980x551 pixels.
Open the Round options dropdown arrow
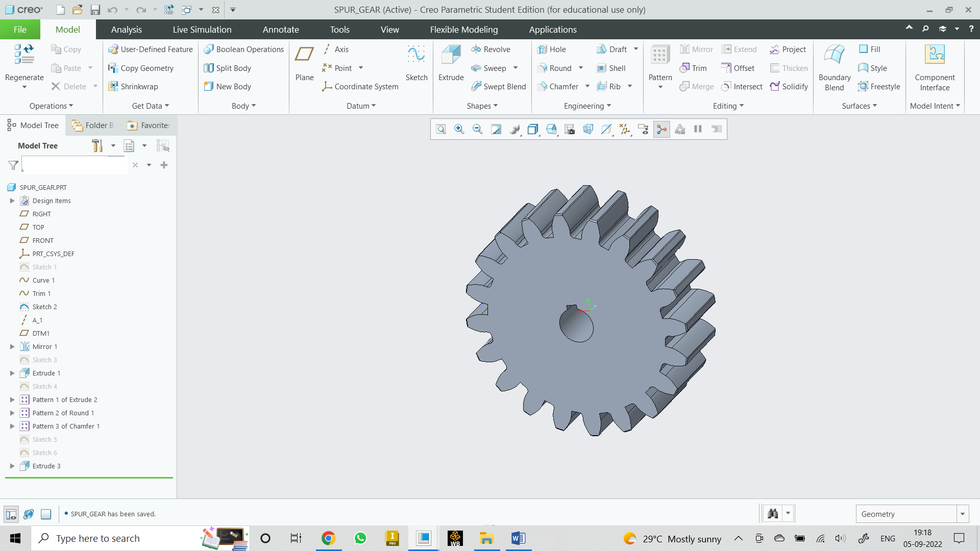pyautogui.click(x=581, y=68)
